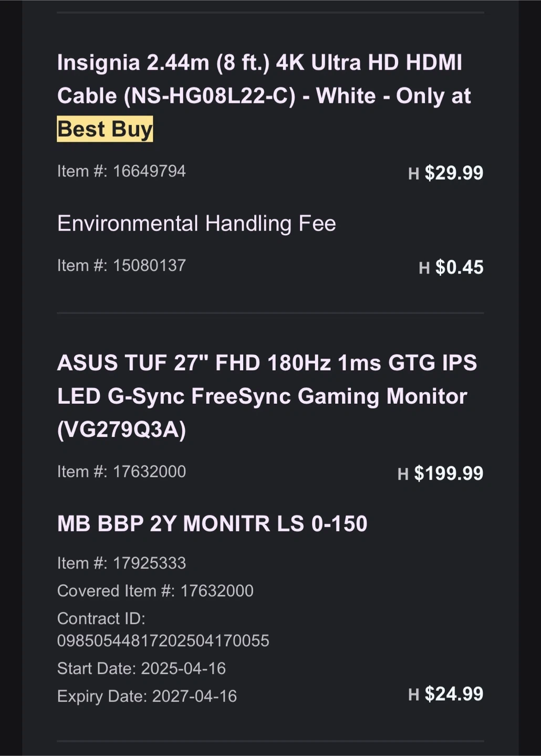Click the Start Date 2025-04-16 line
This screenshot has width=541, height=756.
tap(141, 668)
